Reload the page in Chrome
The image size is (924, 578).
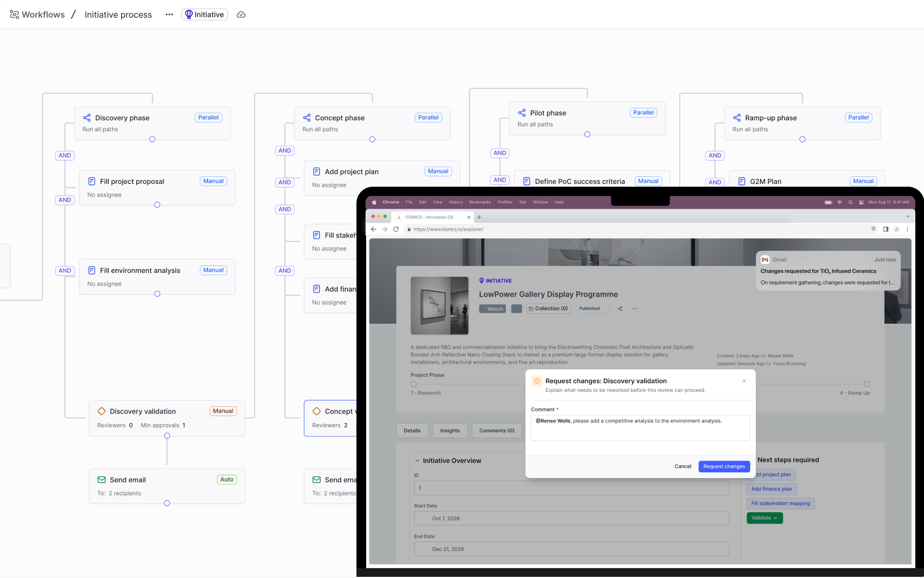396,229
